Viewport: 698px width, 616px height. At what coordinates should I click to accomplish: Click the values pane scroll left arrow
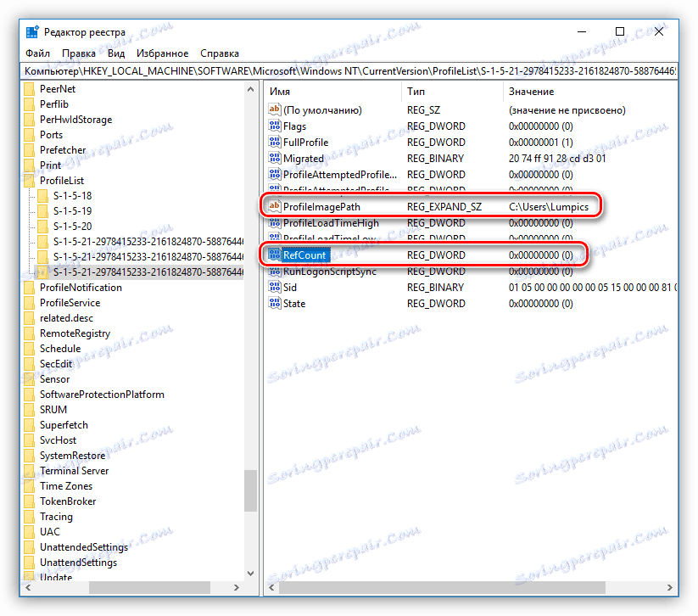(x=271, y=588)
